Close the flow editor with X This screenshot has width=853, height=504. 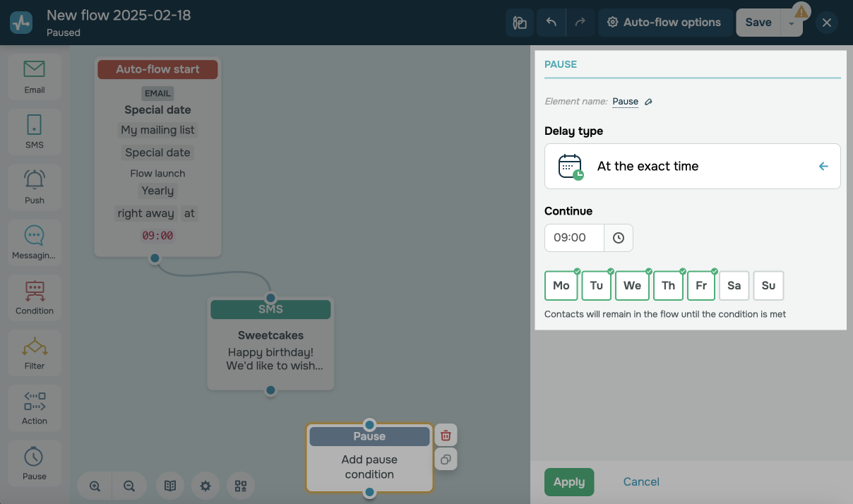pyautogui.click(x=827, y=23)
